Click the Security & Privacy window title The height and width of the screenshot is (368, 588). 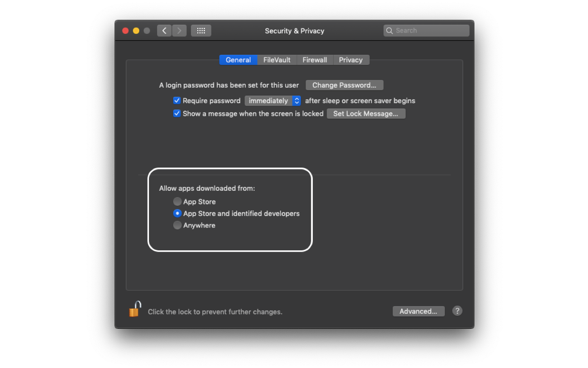click(x=294, y=31)
